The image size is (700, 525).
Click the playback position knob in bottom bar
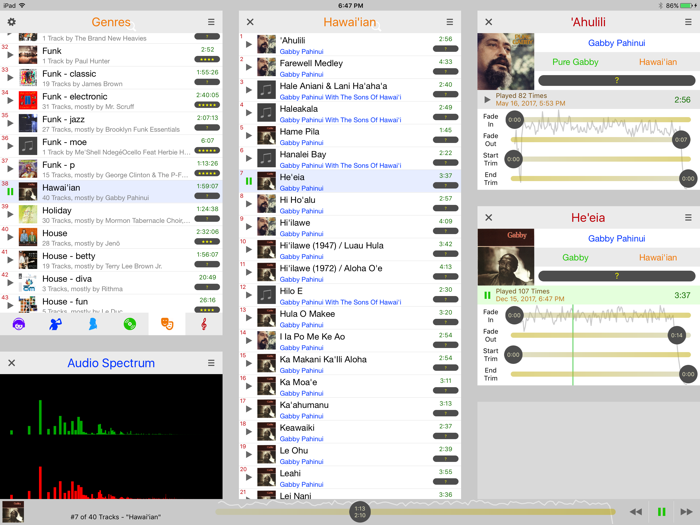[x=360, y=512]
